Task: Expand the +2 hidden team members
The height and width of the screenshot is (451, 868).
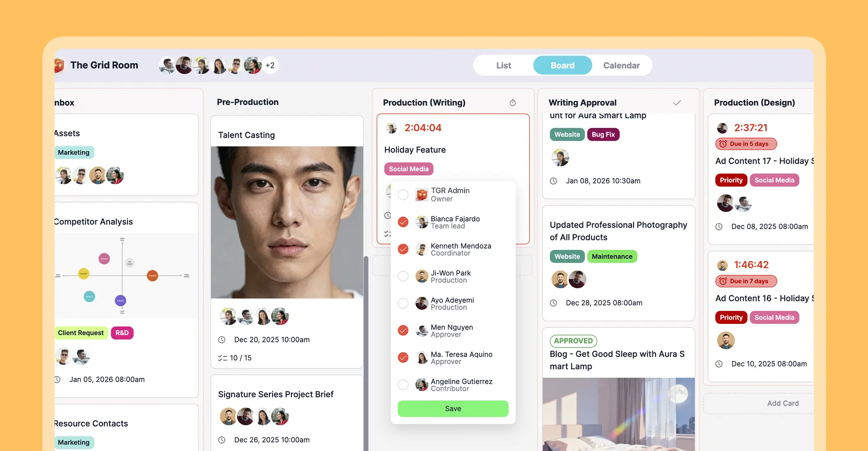Action: [270, 65]
